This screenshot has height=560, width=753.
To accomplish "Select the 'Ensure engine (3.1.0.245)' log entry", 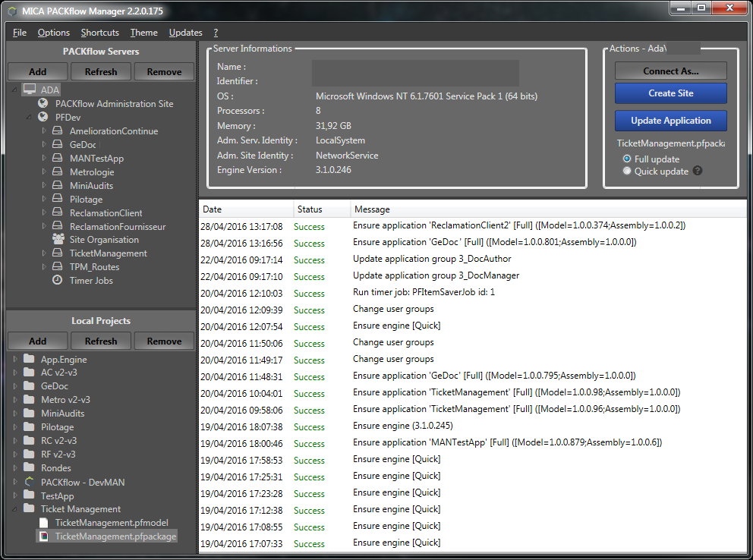I will tap(473, 426).
